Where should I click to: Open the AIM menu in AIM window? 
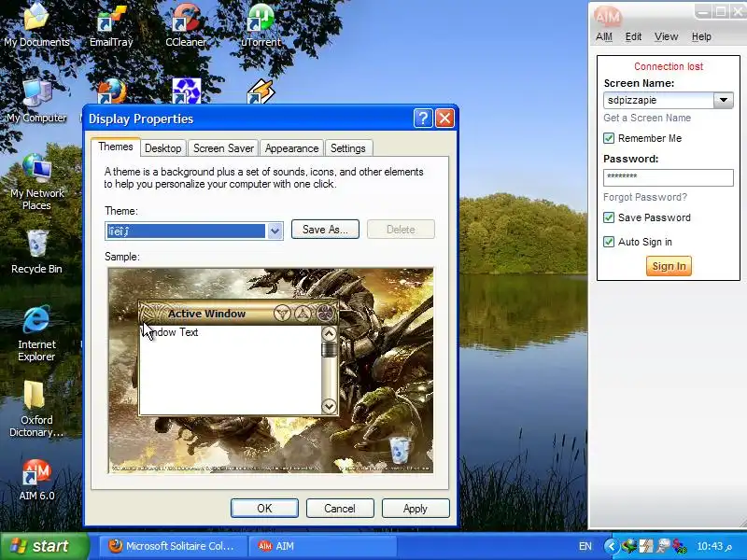point(604,36)
